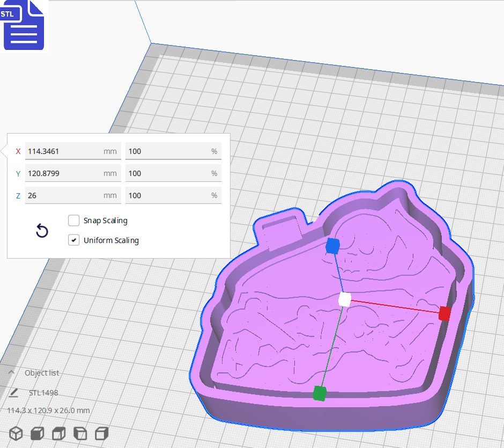The width and height of the screenshot is (504, 448).
Task: Switch to top view cube icon
Action: pos(58,433)
